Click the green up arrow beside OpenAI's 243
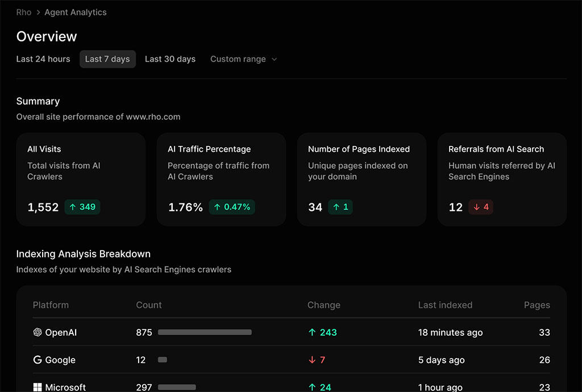Viewport: 582px width, 392px height. [312, 332]
